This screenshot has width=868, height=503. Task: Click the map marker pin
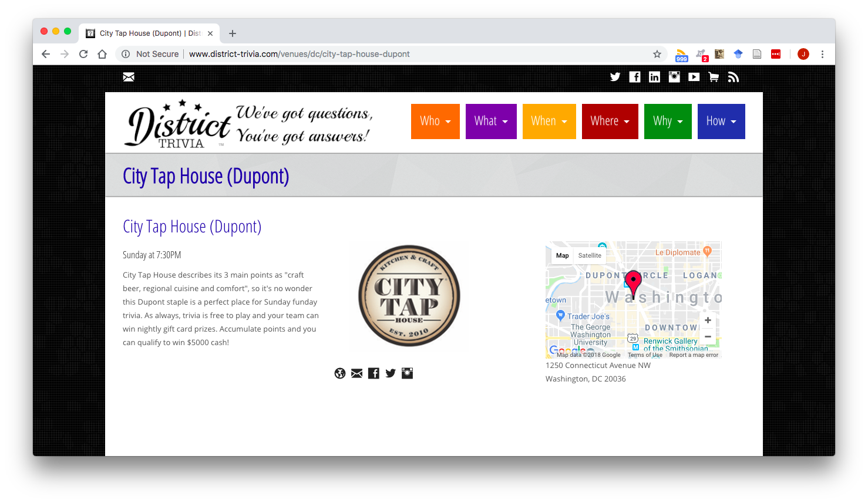tap(633, 284)
